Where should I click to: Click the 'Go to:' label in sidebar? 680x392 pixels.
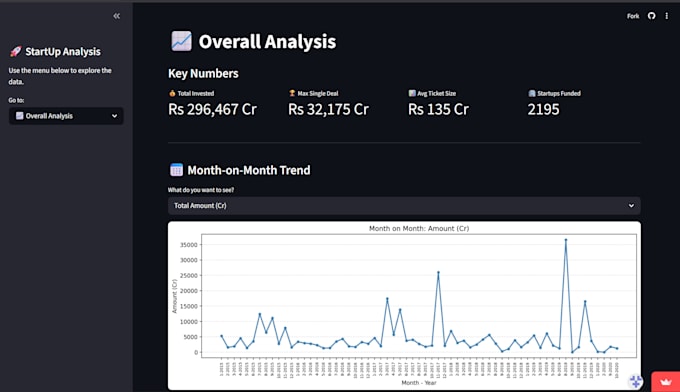tap(16, 100)
